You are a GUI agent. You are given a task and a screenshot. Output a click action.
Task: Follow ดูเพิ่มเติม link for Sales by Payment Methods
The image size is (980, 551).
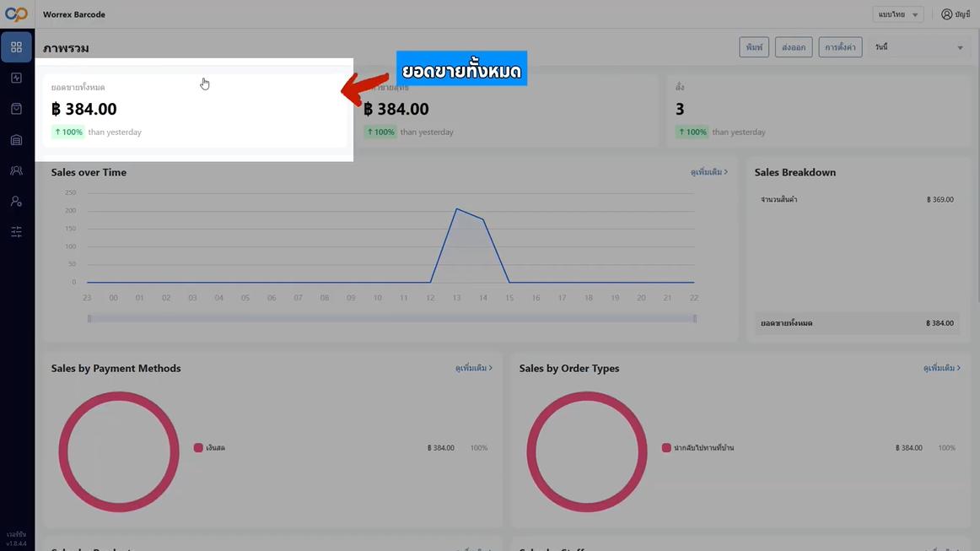474,369
